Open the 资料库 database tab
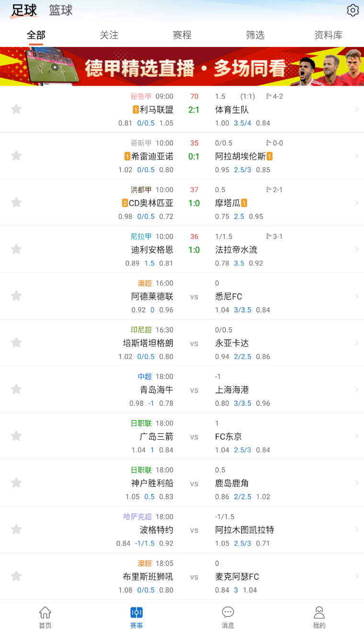364x631 pixels. coord(328,35)
